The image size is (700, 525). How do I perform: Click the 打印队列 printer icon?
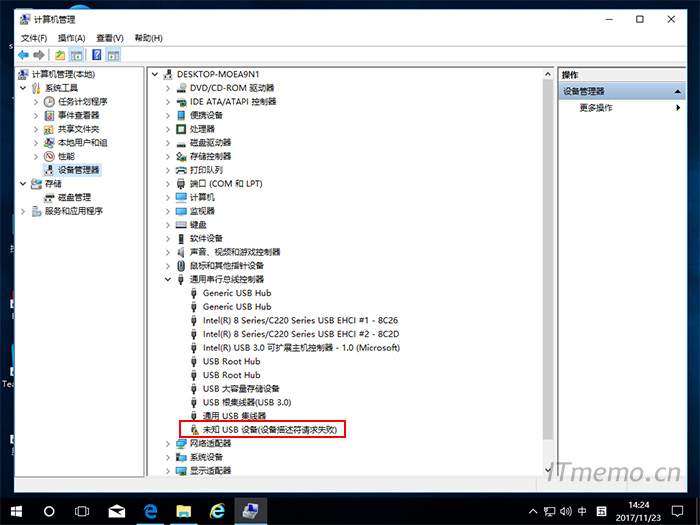[x=181, y=170]
